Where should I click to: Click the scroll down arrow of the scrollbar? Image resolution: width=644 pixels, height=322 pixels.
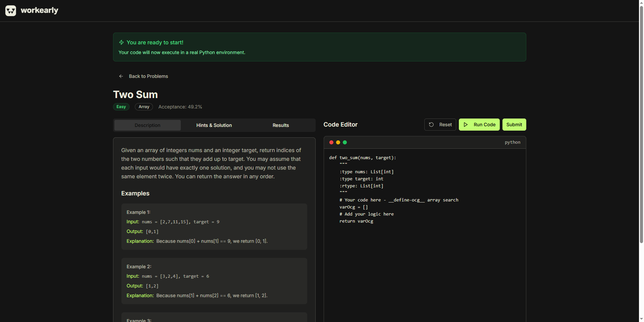point(641,319)
